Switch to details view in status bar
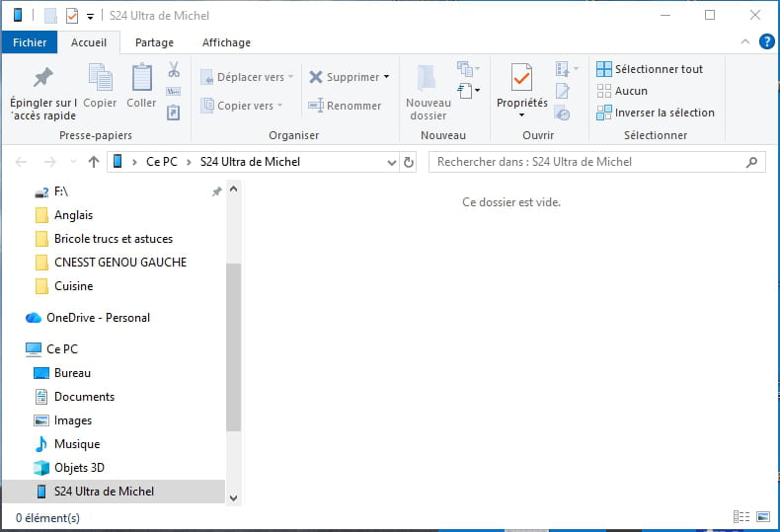Screen dimensions: 780x532 coord(741,517)
